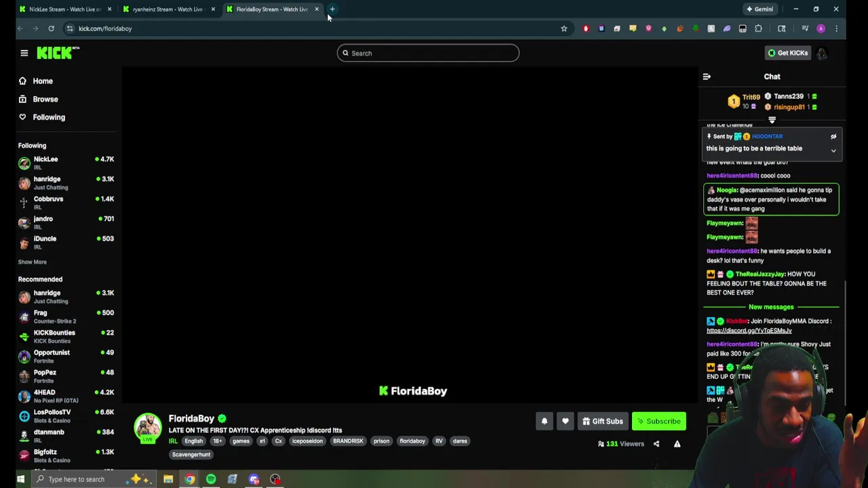Image resolution: width=868 pixels, height=488 pixels.
Task: Switch to ryanheinz Stream browser tab
Action: click(x=167, y=9)
